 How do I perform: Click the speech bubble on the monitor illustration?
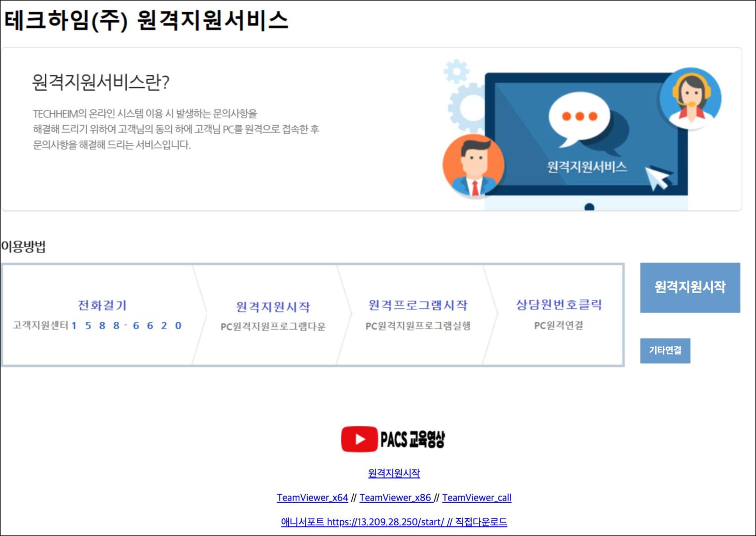coord(581,118)
